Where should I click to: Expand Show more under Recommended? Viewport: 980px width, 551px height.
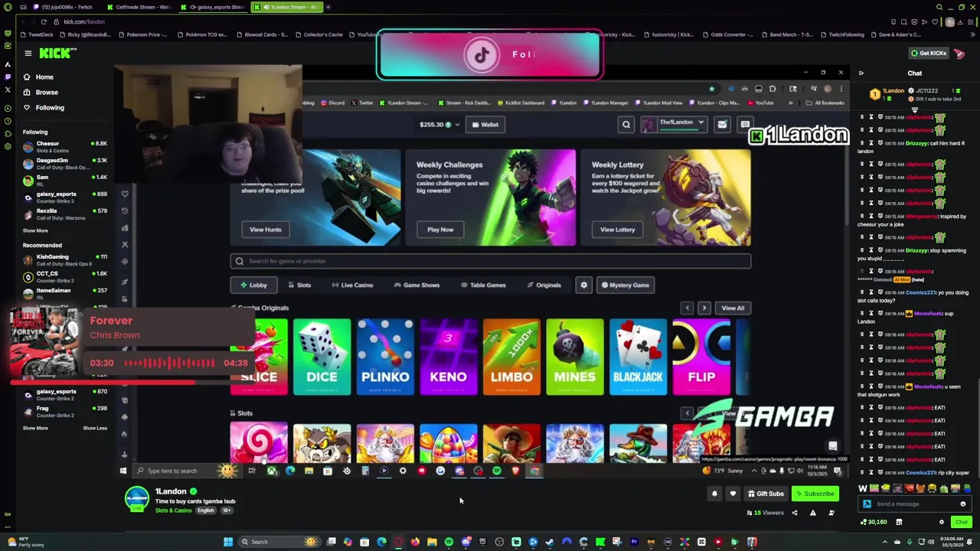pyautogui.click(x=35, y=428)
